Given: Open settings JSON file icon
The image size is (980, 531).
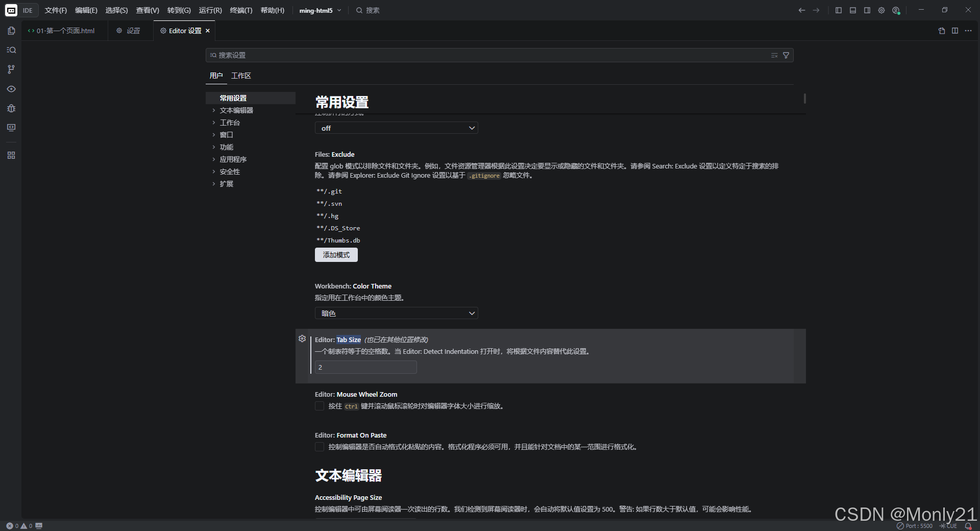Looking at the screenshot, I should click(942, 31).
